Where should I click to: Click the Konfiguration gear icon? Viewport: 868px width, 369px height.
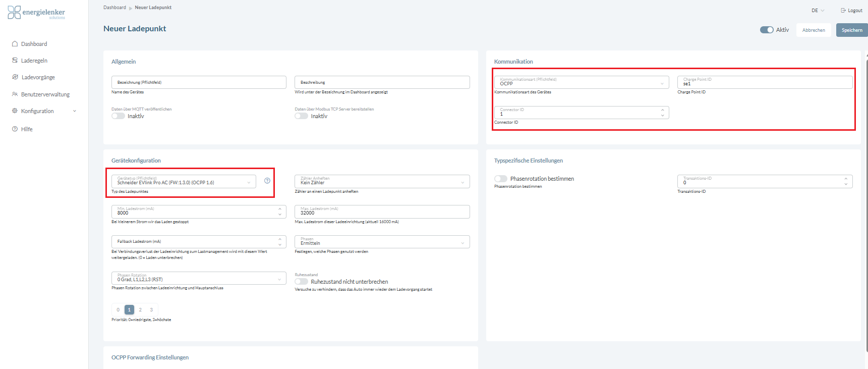(x=15, y=111)
